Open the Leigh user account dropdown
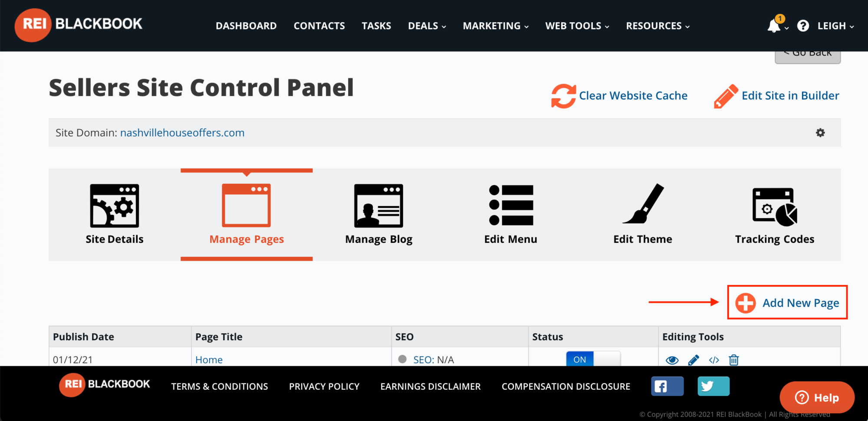This screenshot has width=868, height=421. (x=836, y=26)
